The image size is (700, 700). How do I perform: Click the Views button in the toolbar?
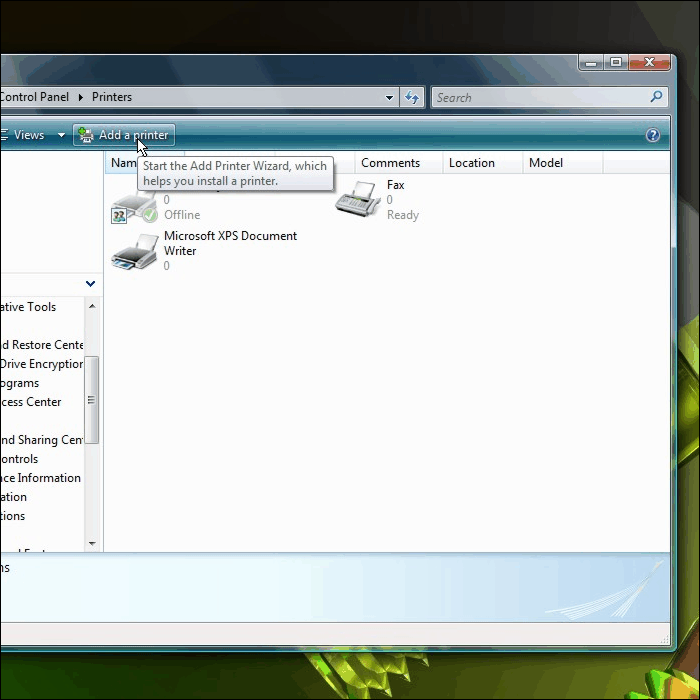click(x=27, y=135)
